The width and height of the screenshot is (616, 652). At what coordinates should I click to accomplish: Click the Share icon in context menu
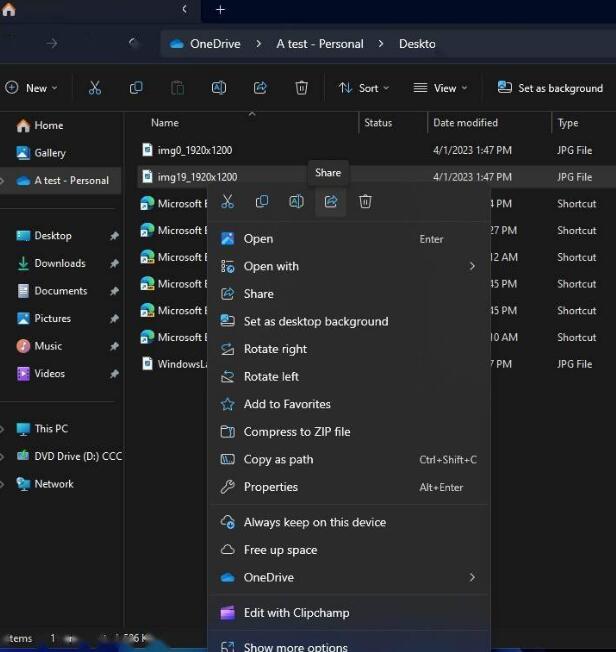331,202
